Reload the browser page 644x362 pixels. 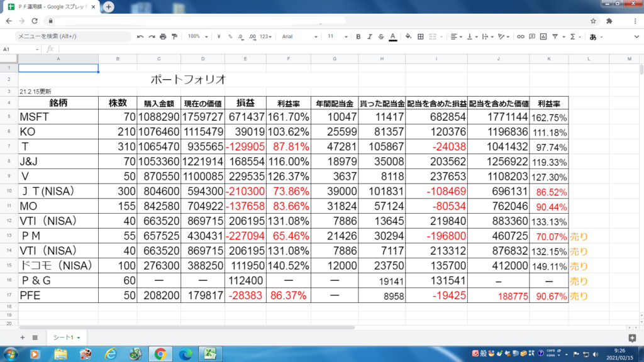35,21
